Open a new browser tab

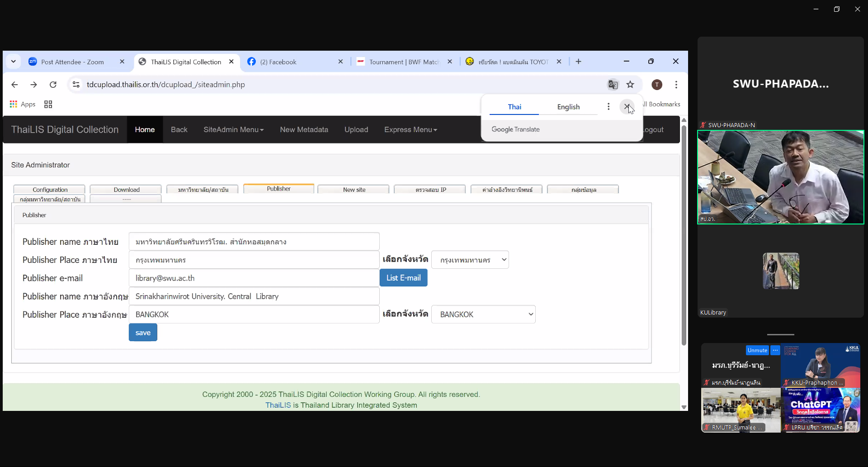pyautogui.click(x=579, y=62)
